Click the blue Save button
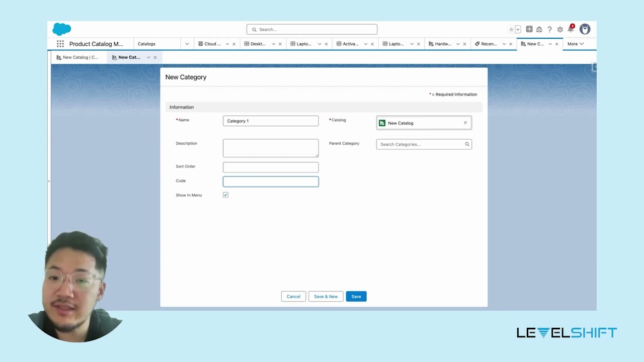This screenshot has height=362, width=644. (356, 297)
